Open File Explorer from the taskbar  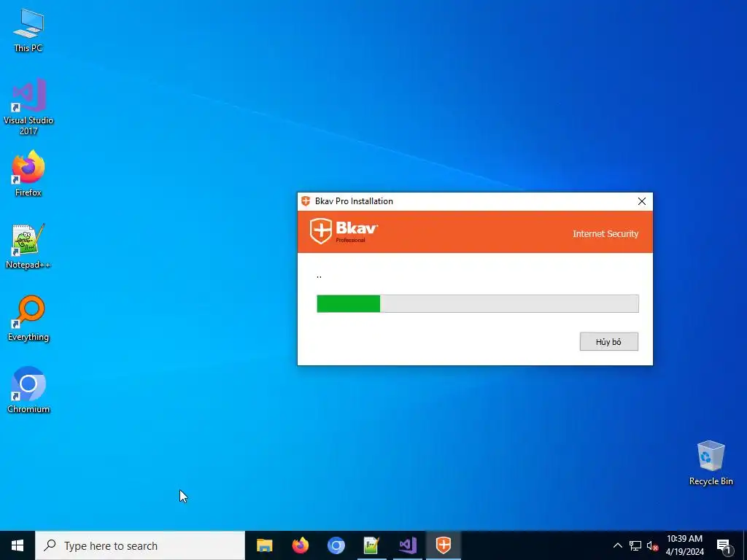[264, 545]
